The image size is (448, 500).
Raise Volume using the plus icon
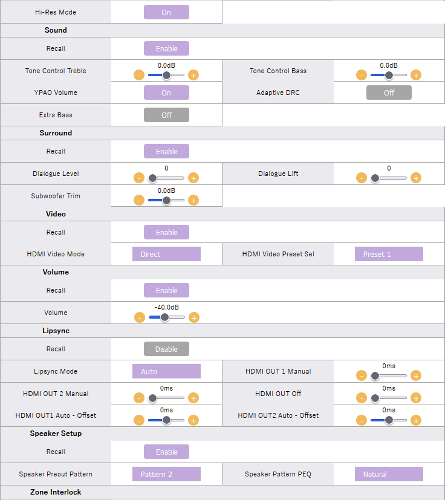click(193, 317)
